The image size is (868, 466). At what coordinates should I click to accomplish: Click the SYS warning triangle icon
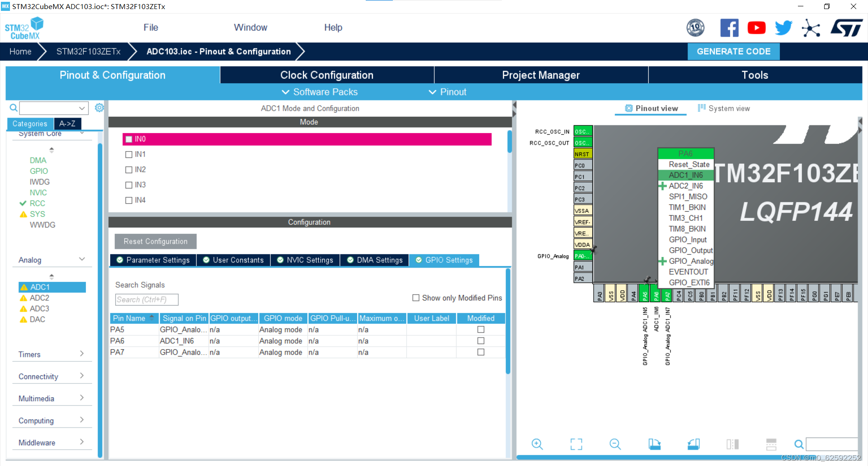[x=24, y=214]
